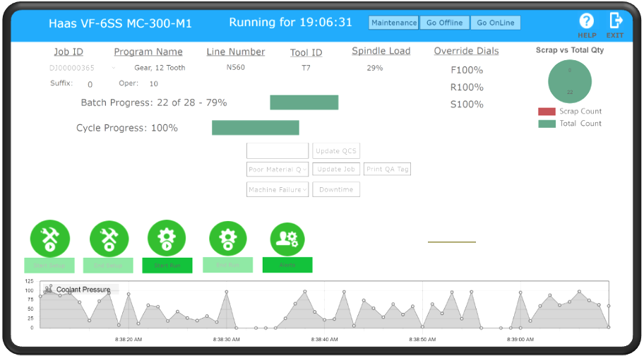Click the Total Count legend label
The width and height of the screenshot is (644, 356).
pos(580,123)
